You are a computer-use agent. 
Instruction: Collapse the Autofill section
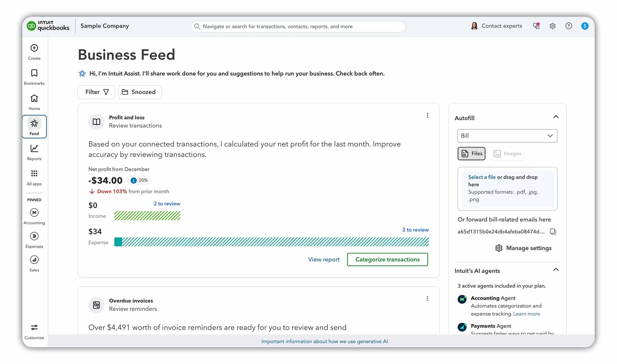556,117
